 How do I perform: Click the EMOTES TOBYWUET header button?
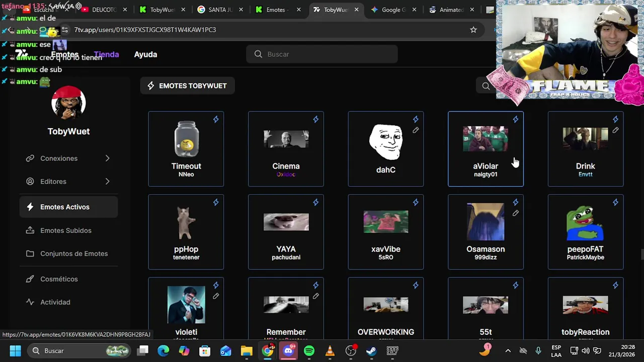[187, 86]
